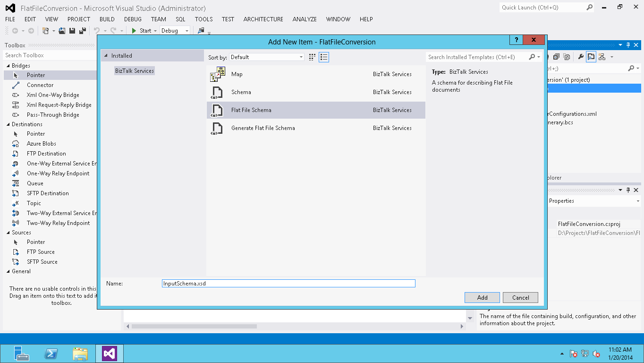Click Save All toolbar icon
Viewport: 644px width, 363px height.
point(82,31)
